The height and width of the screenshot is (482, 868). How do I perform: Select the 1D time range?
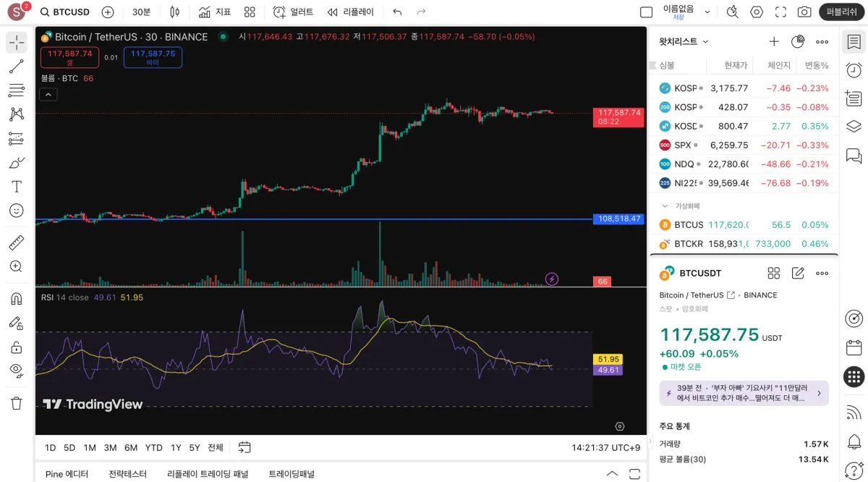[x=51, y=447]
